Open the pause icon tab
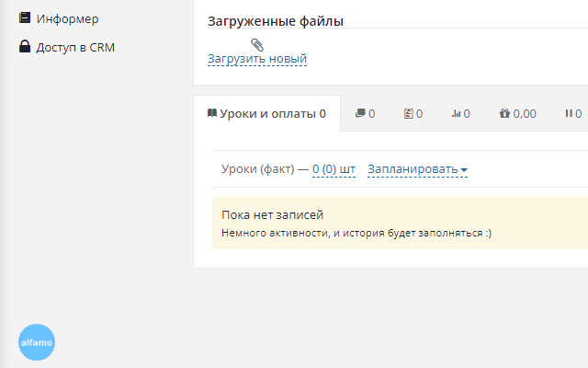The width and height of the screenshot is (588, 368). 572,114
